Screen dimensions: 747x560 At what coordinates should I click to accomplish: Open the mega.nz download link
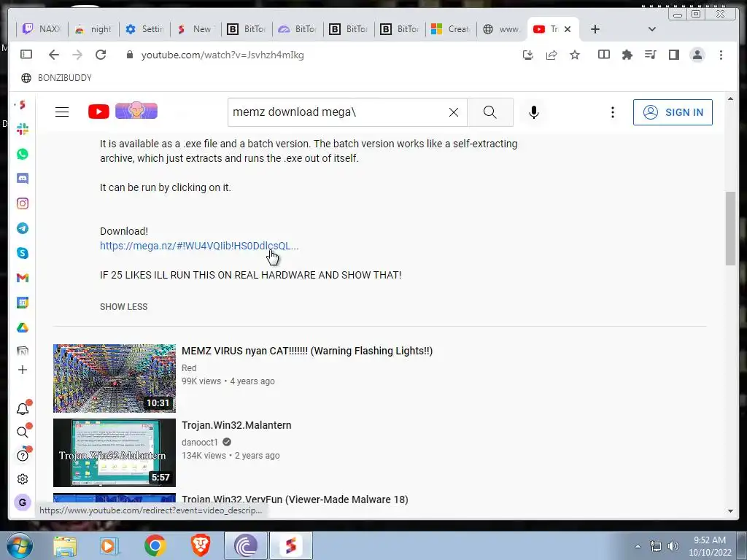pos(199,246)
